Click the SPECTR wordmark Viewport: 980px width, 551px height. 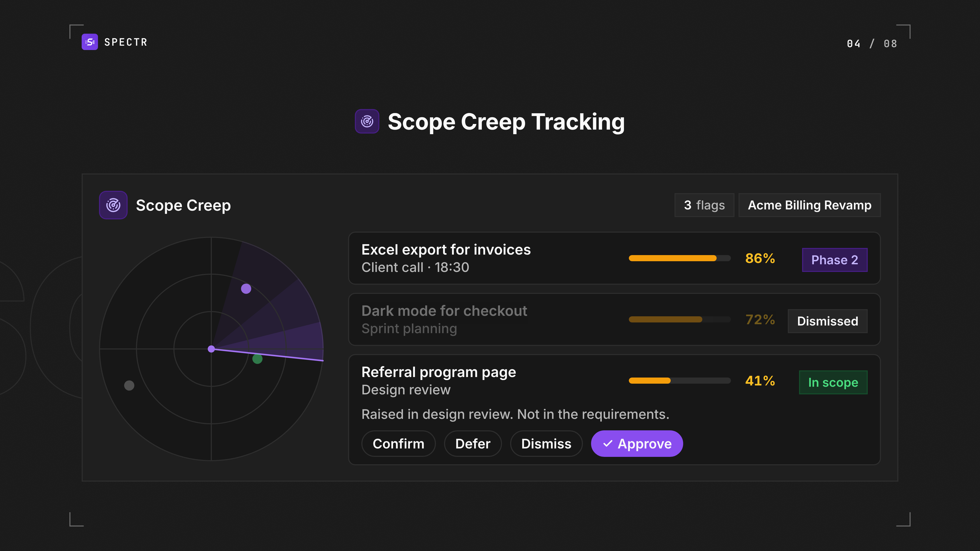click(126, 42)
